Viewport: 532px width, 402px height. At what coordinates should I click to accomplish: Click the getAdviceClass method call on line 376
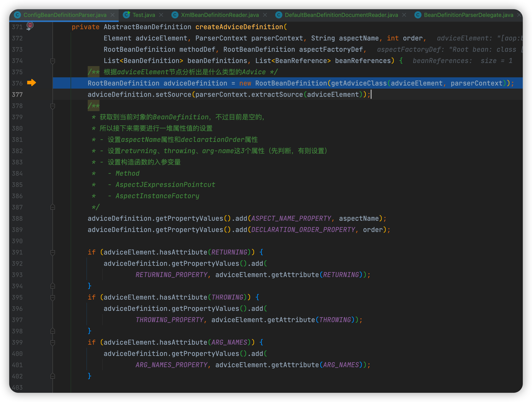coord(359,83)
